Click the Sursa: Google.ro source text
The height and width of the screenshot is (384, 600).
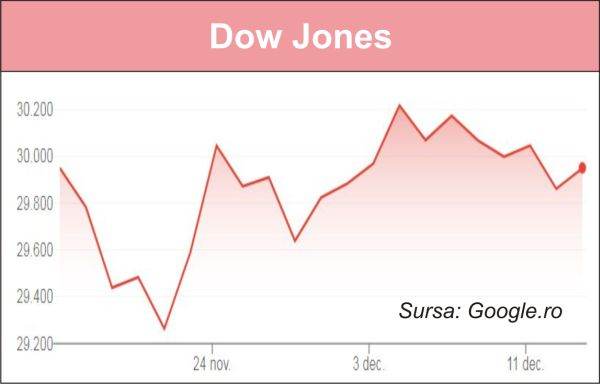point(480,311)
